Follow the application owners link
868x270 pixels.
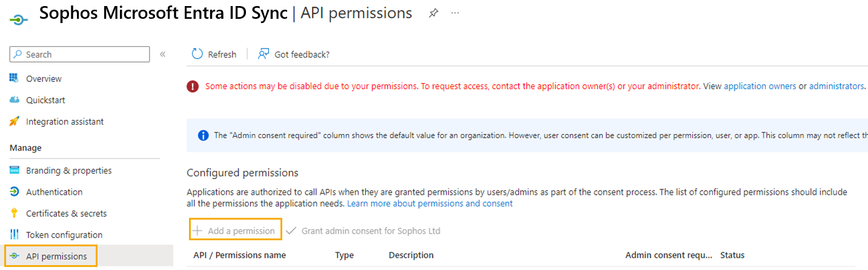click(760, 86)
